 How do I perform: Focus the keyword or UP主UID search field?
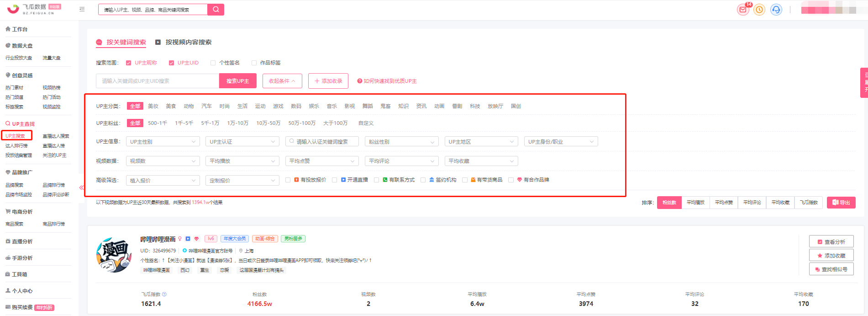(x=158, y=81)
